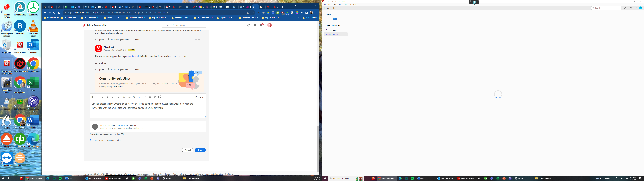This screenshot has height=181, width=644.
Task: Insert an image into the reply
Action: tap(145, 97)
